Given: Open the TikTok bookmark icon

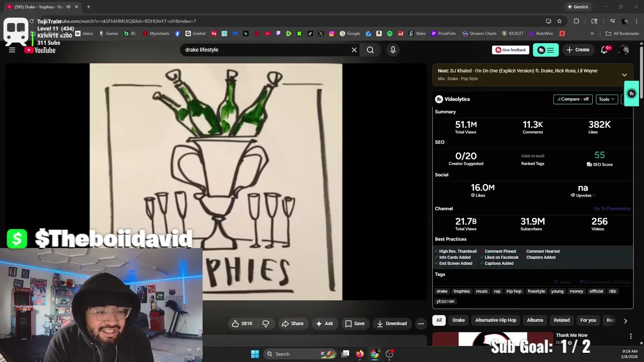Looking at the screenshot, I should pyautogui.click(x=310, y=34).
